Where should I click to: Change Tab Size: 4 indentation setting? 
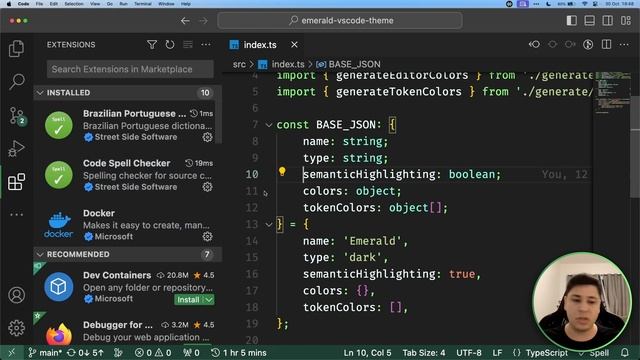(x=424, y=353)
